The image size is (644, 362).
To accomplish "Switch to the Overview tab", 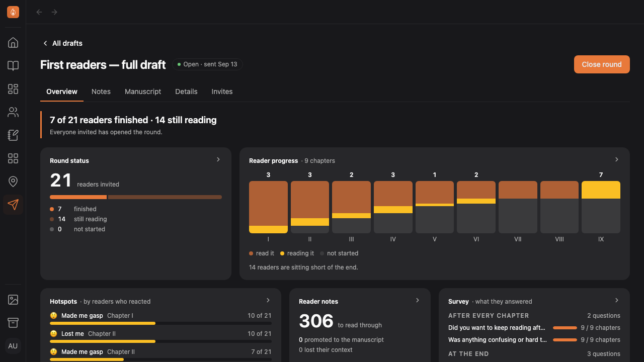I will [62, 92].
